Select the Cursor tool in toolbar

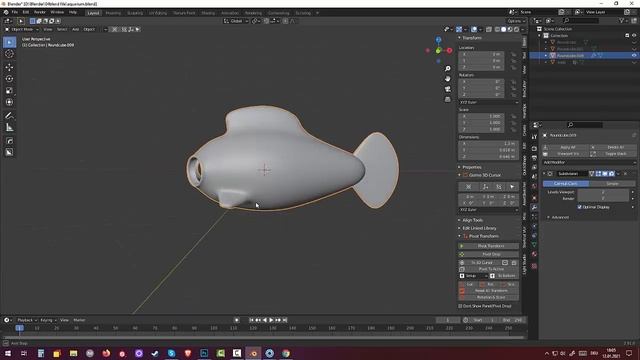[x=9, y=54]
